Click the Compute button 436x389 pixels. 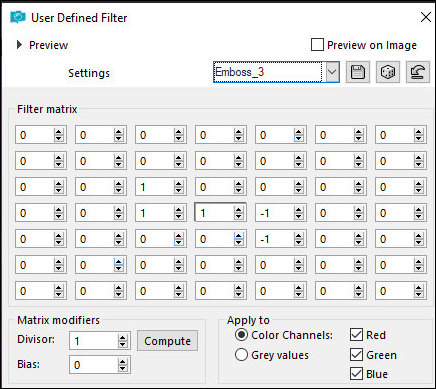tap(167, 341)
